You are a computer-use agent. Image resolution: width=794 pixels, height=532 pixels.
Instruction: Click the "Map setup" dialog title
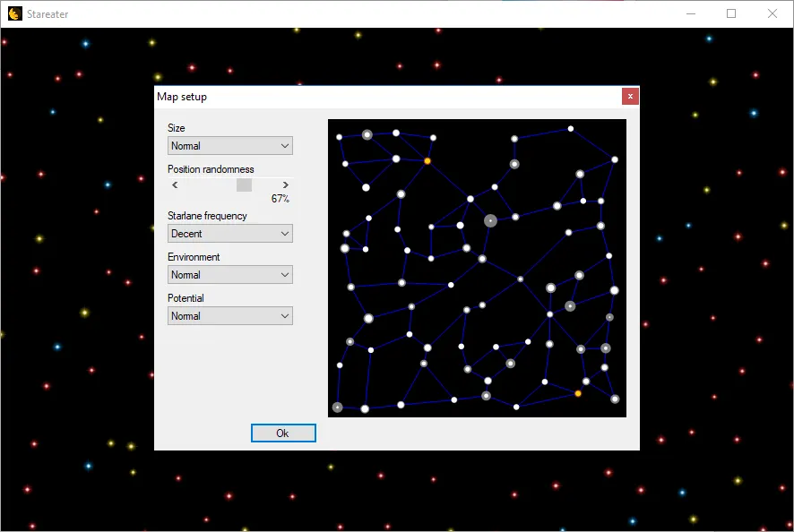(182, 97)
